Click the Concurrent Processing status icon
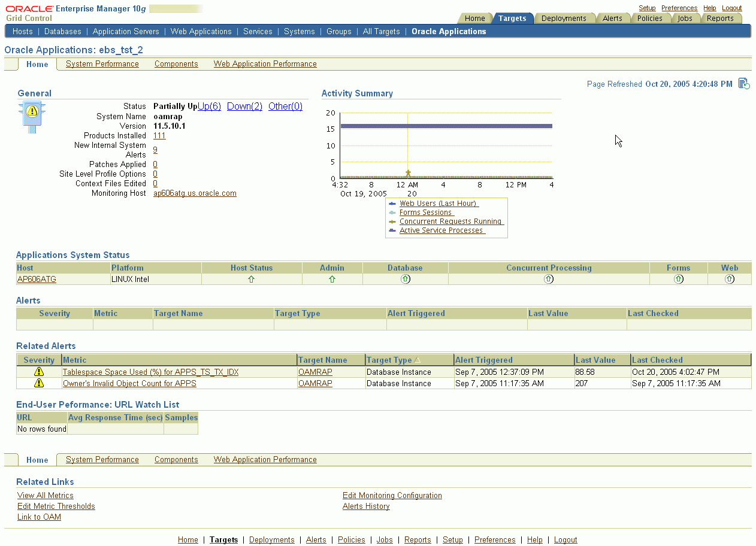Viewport: 756px width, 546px height. 549,279
